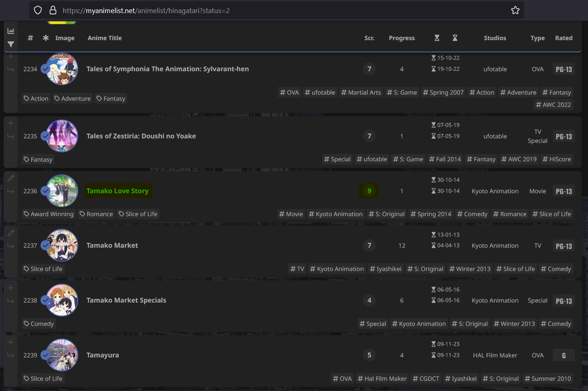Screen dimensions: 588x391
Task: Open the Tamayura title link
Action: (x=103, y=355)
